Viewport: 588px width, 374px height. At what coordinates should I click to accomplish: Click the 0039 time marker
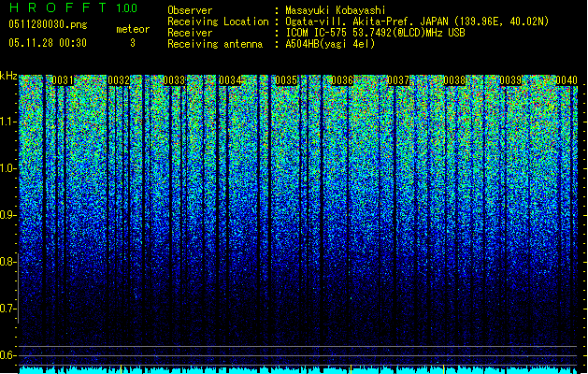[x=510, y=80]
